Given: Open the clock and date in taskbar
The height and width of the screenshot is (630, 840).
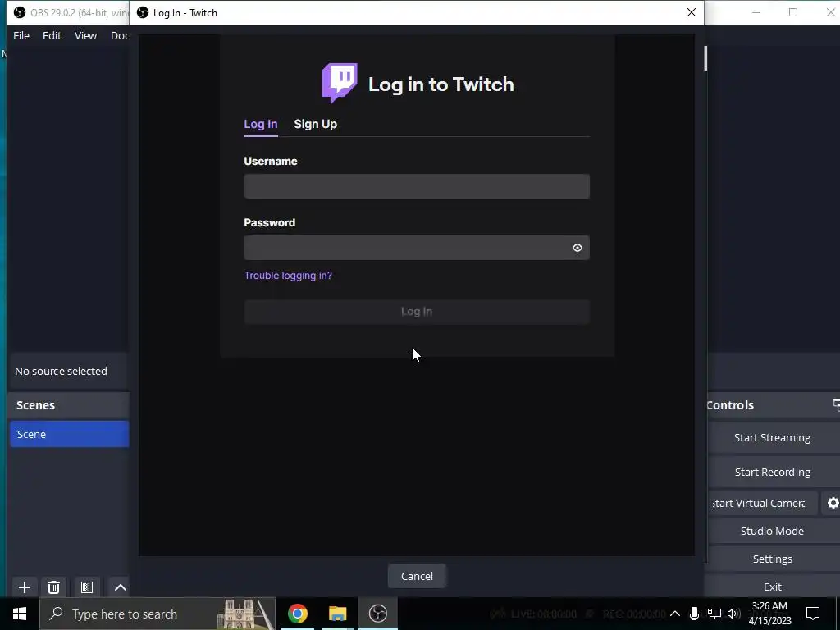Looking at the screenshot, I should (x=769, y=614).
